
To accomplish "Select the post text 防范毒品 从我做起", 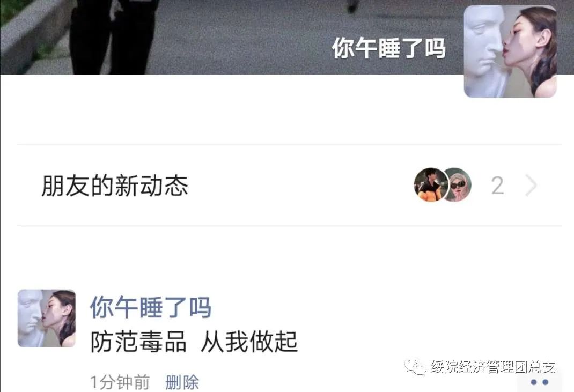I will coord(194,342).
